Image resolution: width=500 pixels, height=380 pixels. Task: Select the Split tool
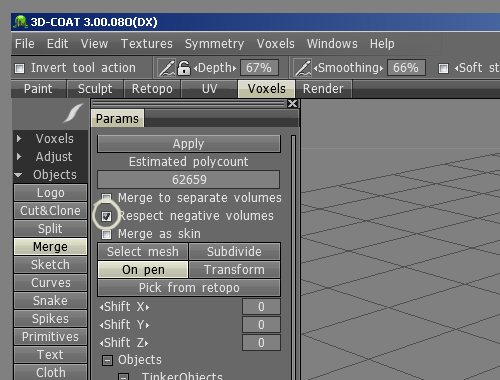pyautogui.click(x=50, y=229)
